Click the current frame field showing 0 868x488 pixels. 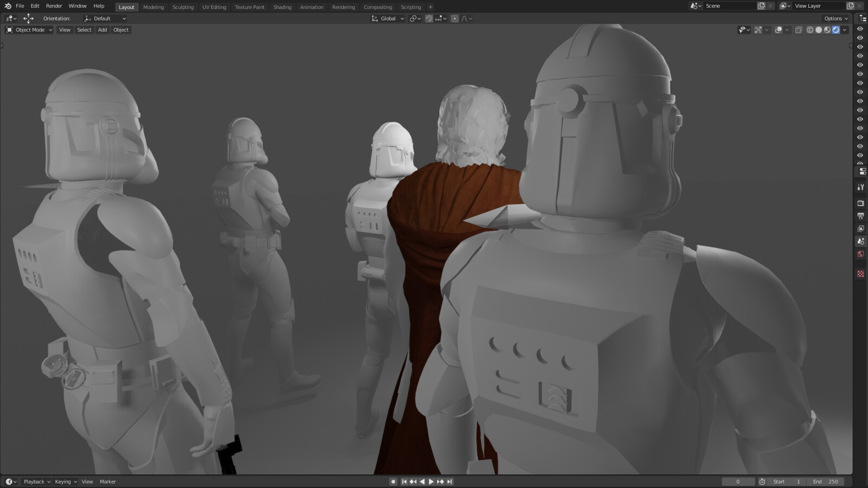[738, 481]
